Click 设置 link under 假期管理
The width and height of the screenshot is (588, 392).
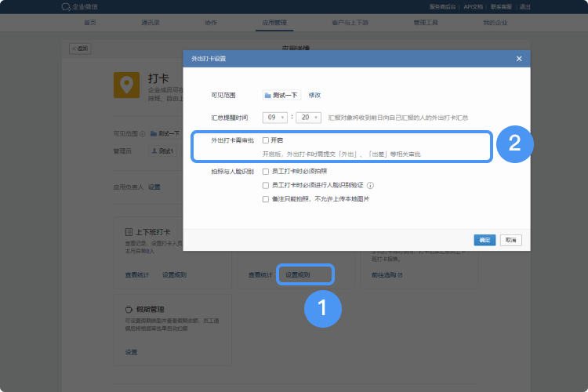[131, 352]
